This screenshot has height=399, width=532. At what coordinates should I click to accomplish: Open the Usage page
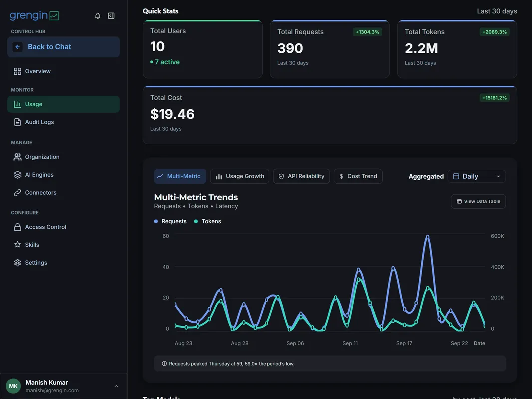[x=63, y=104]
